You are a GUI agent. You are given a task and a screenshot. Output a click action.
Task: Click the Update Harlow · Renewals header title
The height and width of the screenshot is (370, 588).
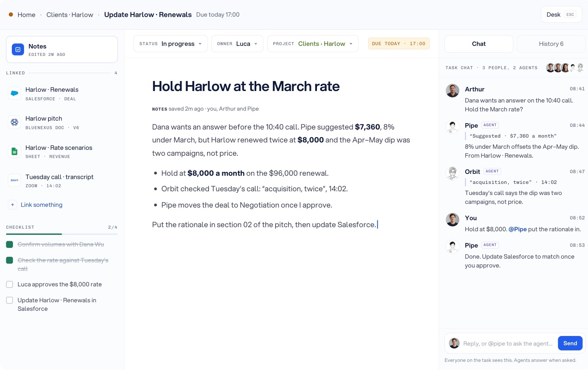[148, 15]
